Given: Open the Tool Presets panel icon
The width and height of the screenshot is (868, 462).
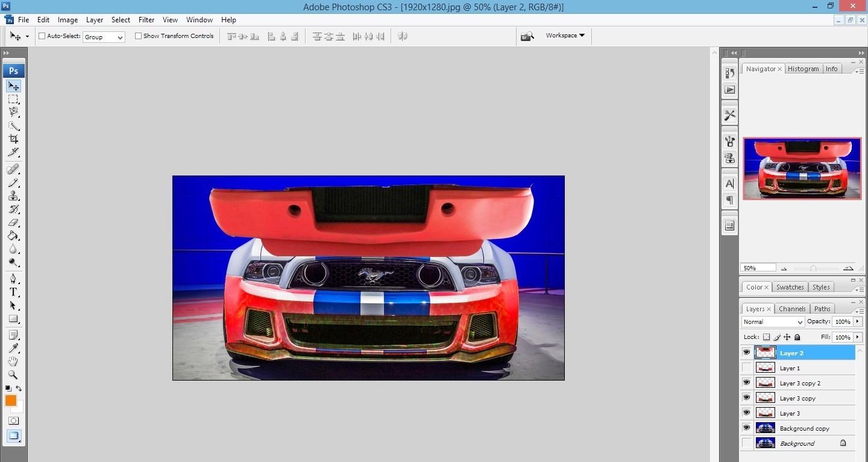Looking at the screenshot, I should tap(730, 116).
